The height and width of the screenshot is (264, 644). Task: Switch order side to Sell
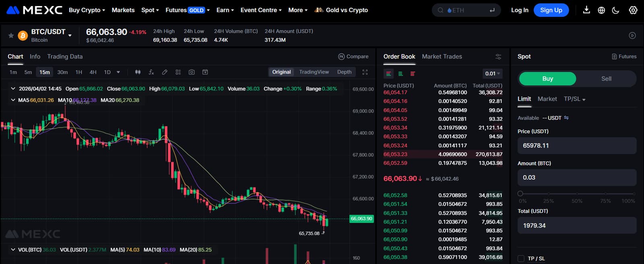click(x=606, y=79)
